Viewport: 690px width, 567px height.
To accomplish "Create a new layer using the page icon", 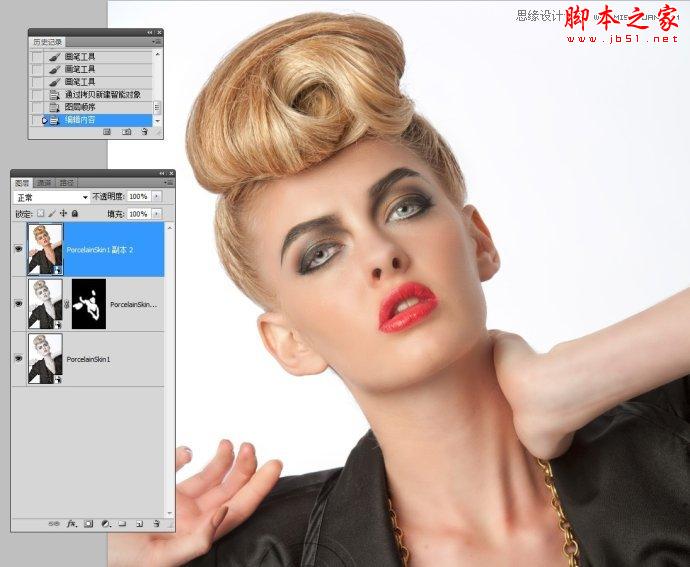I will [139, 523].
